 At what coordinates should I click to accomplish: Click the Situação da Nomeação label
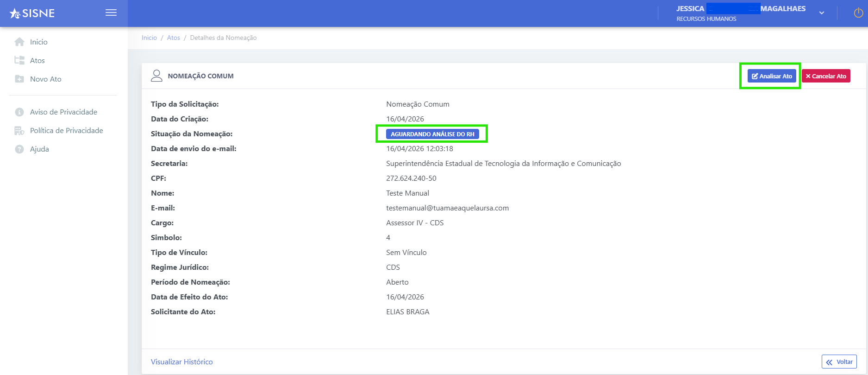[x=192, y=133]
